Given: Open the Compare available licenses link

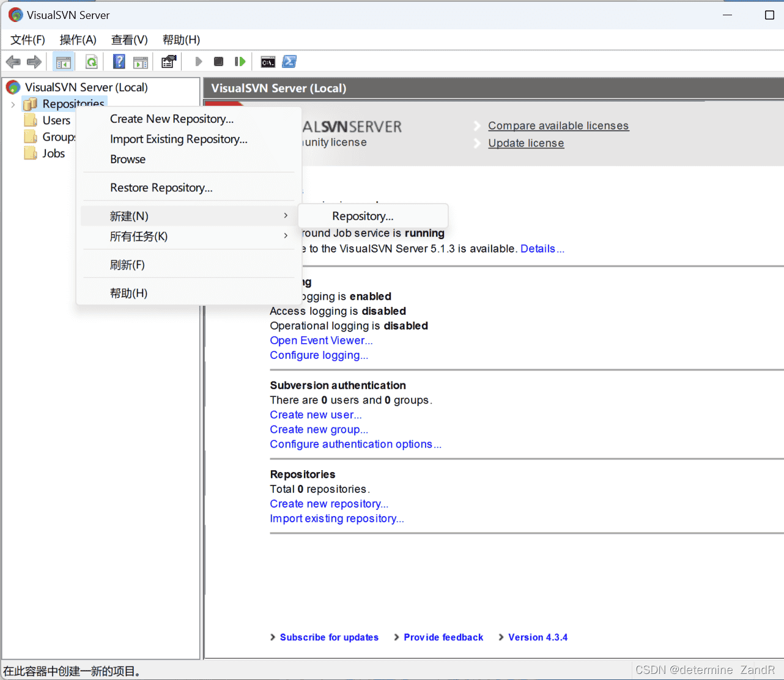Looking at the screenshot, I should [x=558, y=125].
